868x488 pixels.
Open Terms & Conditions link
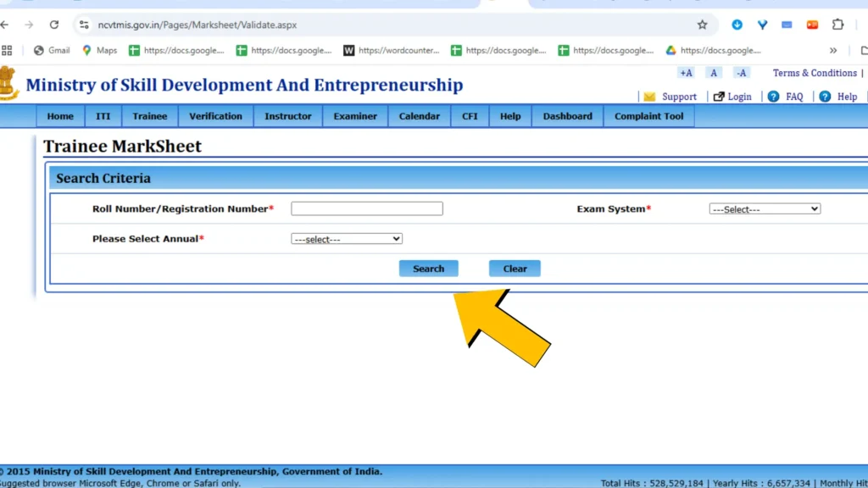point(815,73)
